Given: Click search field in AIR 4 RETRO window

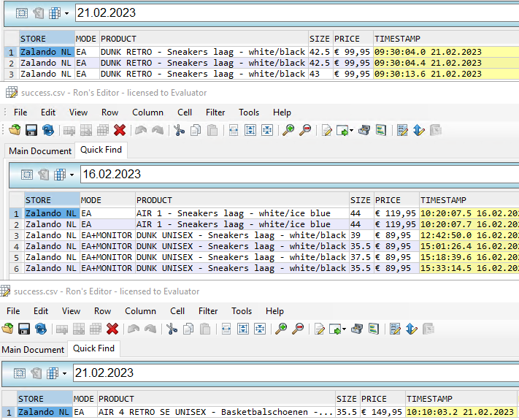Looking at the screenshot, I should point(296,373).
